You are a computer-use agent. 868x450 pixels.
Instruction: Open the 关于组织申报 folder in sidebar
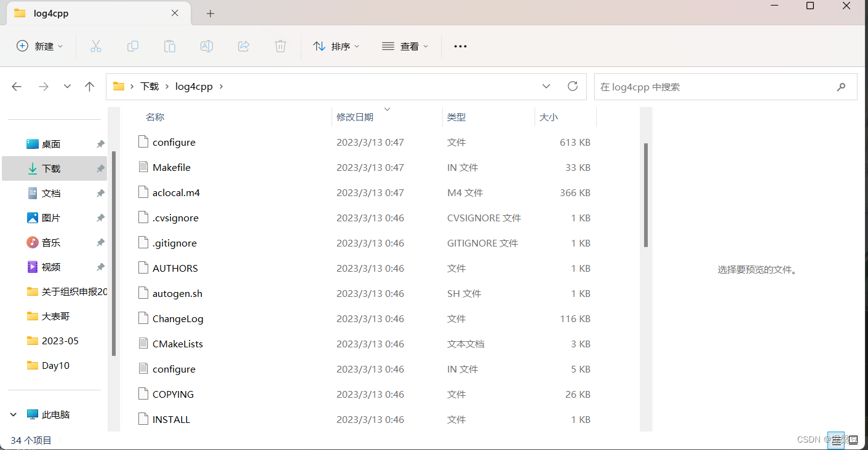(x=54, y=291)
